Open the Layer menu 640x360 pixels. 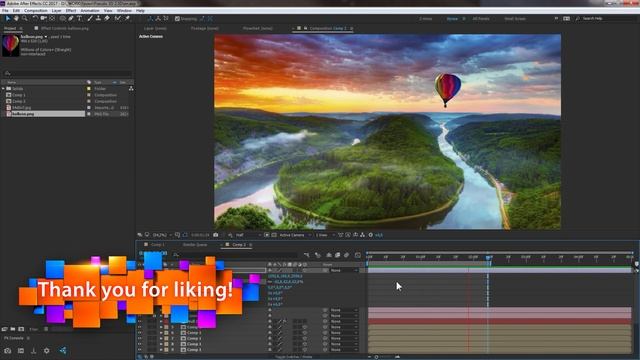point(56,11)
